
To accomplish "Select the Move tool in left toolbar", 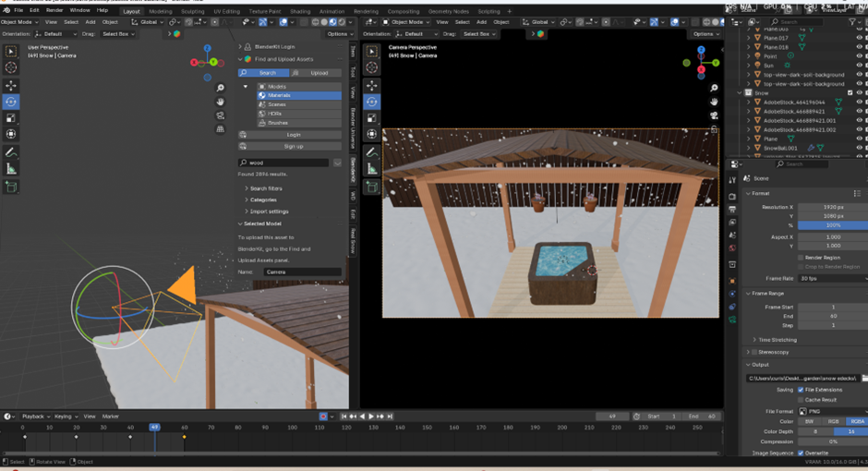I will pos(11,85).
